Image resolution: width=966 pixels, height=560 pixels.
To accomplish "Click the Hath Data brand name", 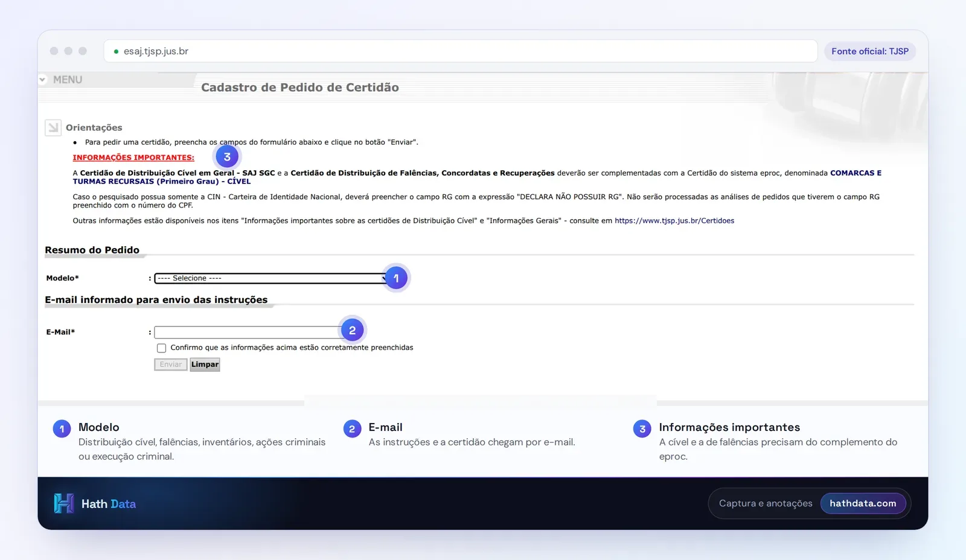I will 109,504.
